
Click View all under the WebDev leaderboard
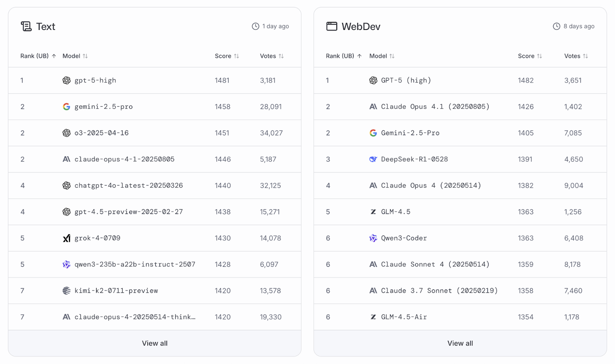pos(460,343)
